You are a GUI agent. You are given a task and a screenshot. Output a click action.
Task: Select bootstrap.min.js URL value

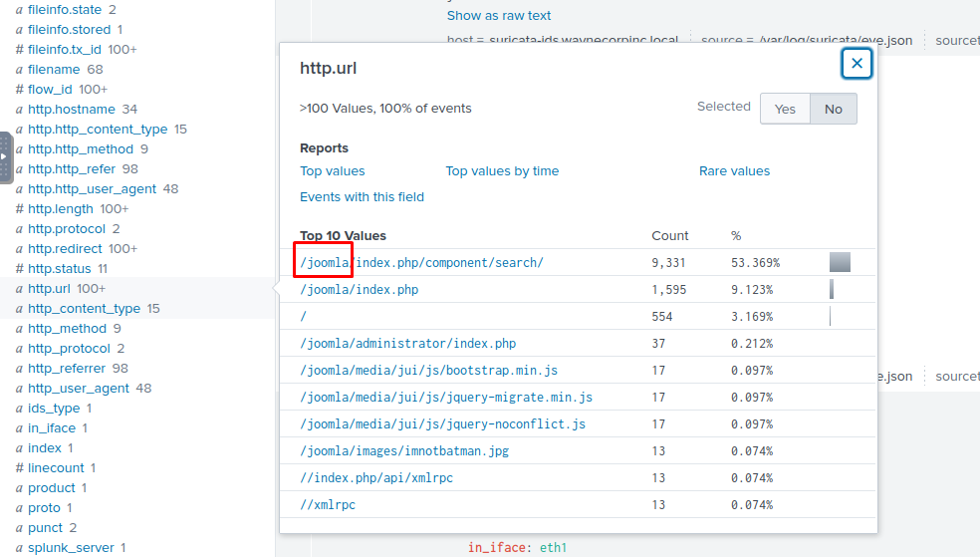point(428,370)
